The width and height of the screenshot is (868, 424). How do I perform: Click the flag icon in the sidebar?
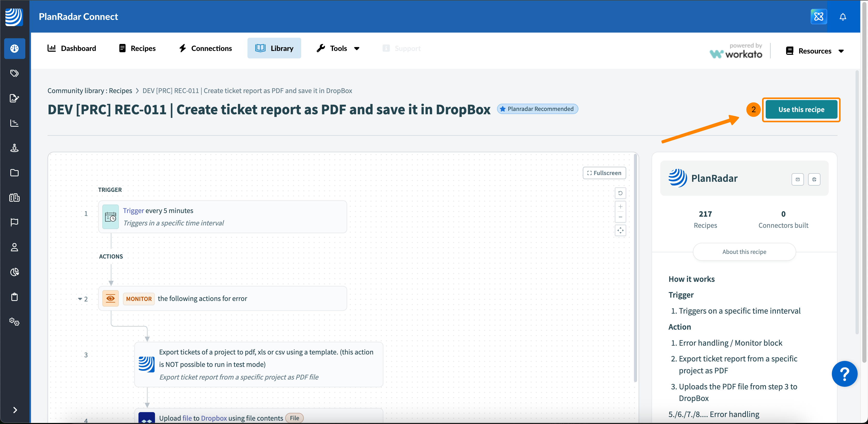coord(14,222)
